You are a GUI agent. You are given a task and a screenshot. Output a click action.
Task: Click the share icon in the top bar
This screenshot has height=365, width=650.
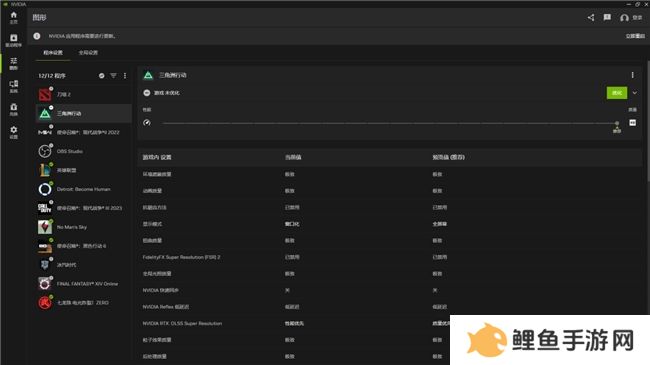point(591,17)
